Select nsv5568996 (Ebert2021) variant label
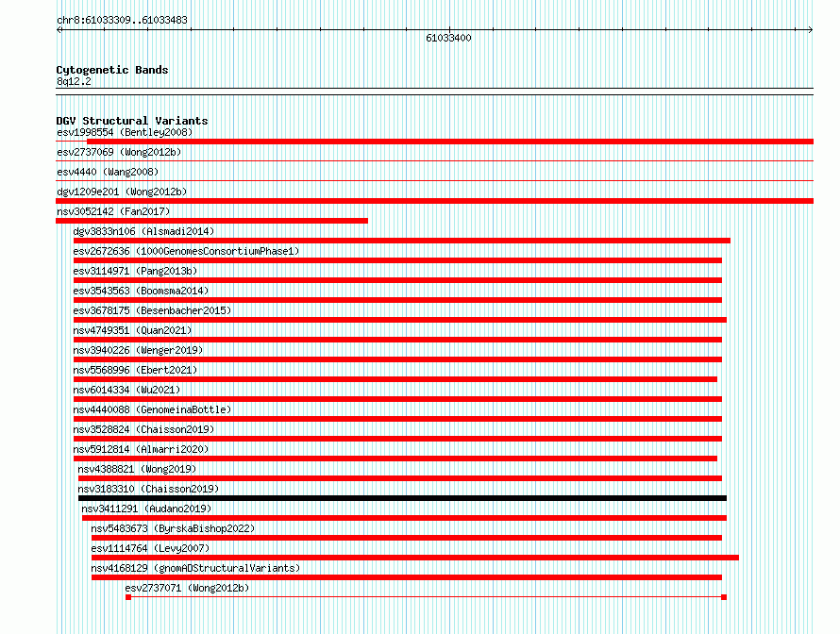The height and width of the screenshot is (634, 840). [x=136, y=370]
